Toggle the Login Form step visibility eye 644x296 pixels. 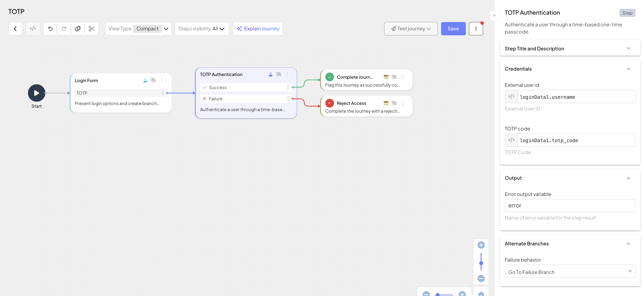(153, 80)
